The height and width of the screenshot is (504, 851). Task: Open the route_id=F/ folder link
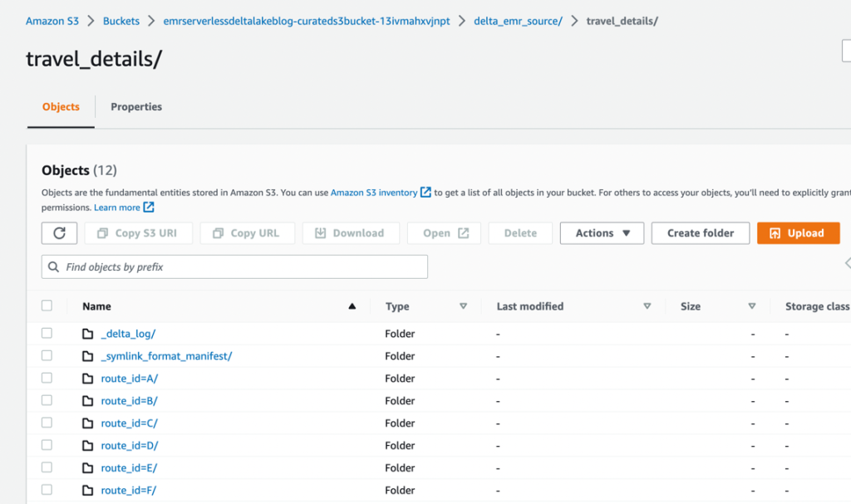pos(129,491)
